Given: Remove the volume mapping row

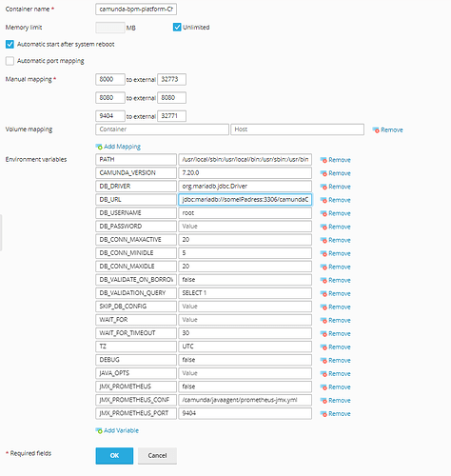Looking at the screenshot, I should click(387, 129).
